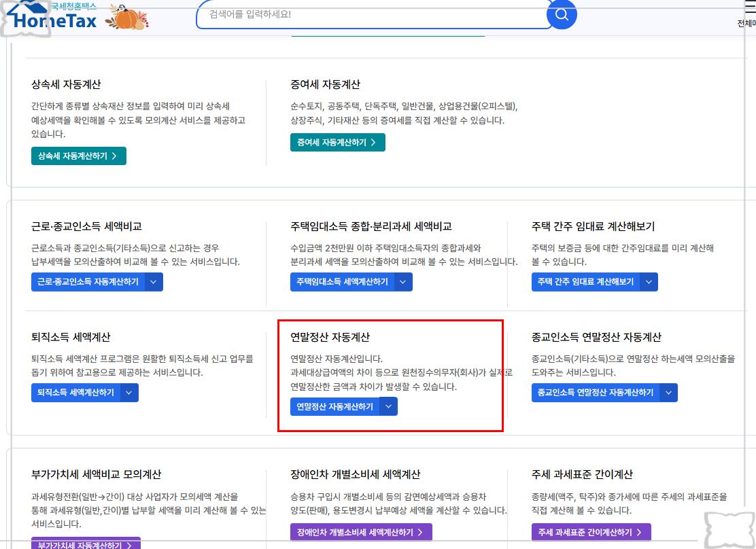Open the hamburger menu at top right
756x549 pixels.
pyautogui.click(x=751, y=7)
